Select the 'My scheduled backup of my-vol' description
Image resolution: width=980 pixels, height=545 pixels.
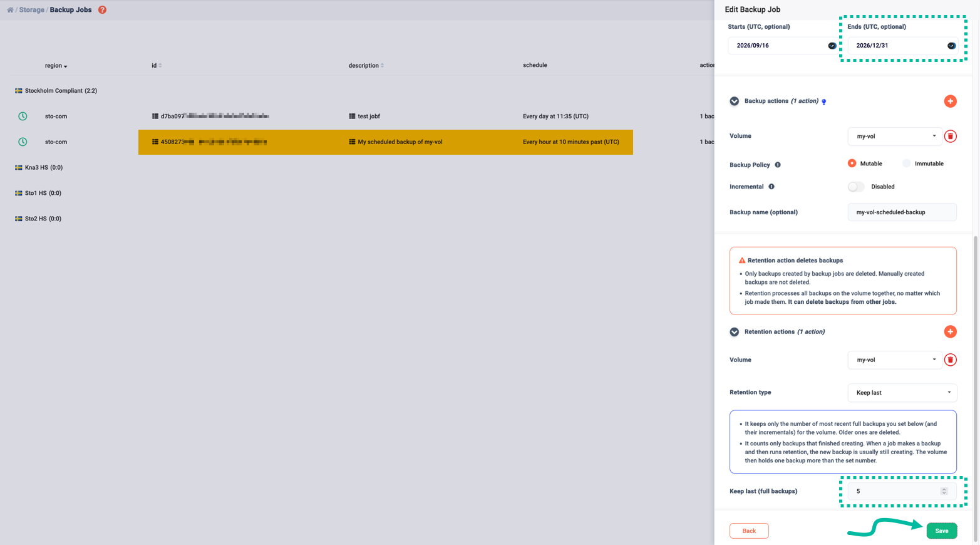point(400,142)
